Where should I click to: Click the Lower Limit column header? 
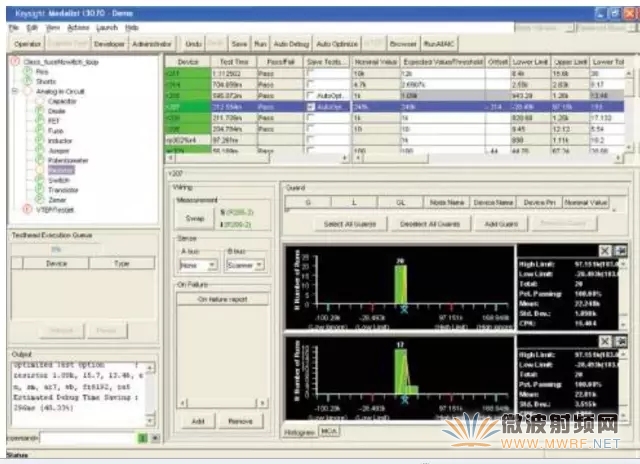[530, 62]
